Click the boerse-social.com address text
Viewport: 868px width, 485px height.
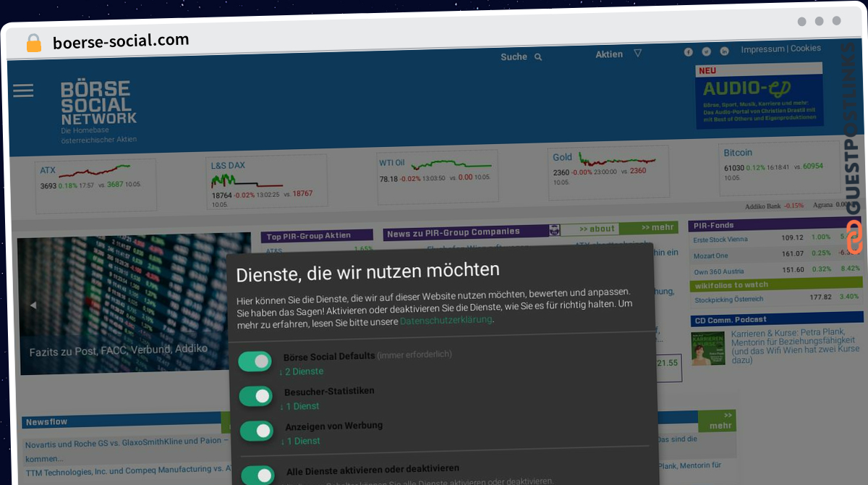click(121, 41)
